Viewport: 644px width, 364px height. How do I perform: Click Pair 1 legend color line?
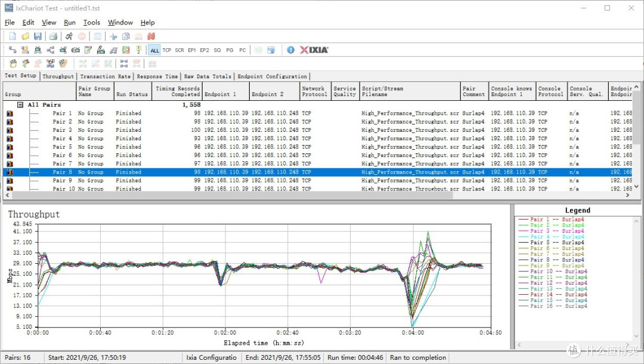tap(524, 220)
